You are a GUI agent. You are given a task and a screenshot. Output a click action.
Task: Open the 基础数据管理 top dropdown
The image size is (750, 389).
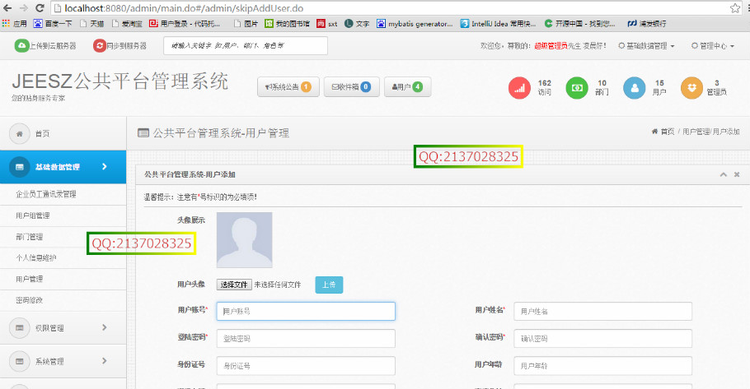pos(646,46)
